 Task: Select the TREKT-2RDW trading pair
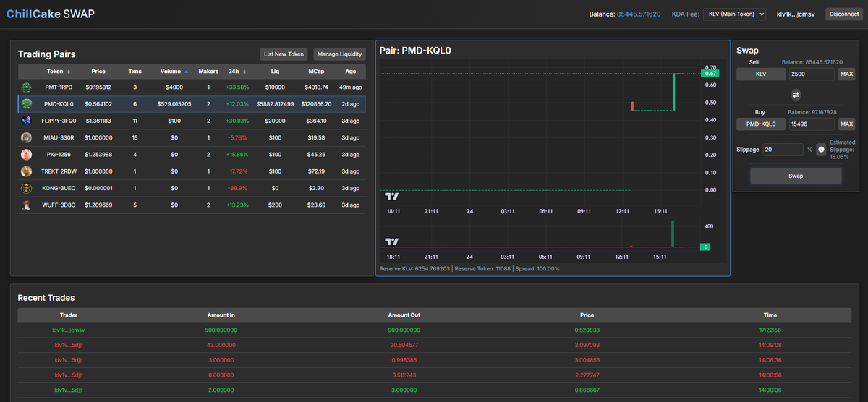click(x=192, y=171)
